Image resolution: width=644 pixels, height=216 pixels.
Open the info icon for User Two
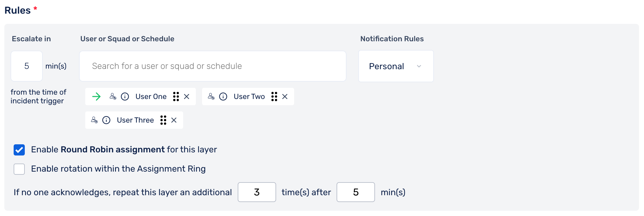coord(223,97)
